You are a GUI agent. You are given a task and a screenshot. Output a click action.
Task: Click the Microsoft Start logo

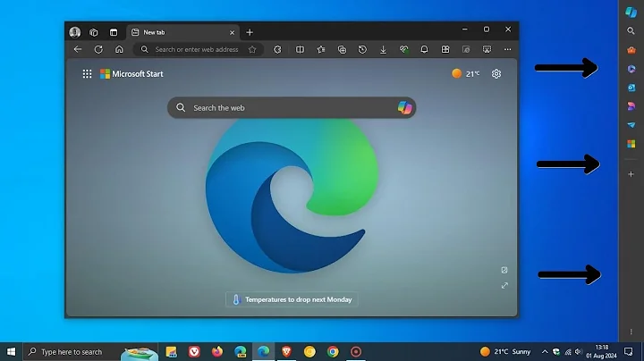[x=131, y=74]
